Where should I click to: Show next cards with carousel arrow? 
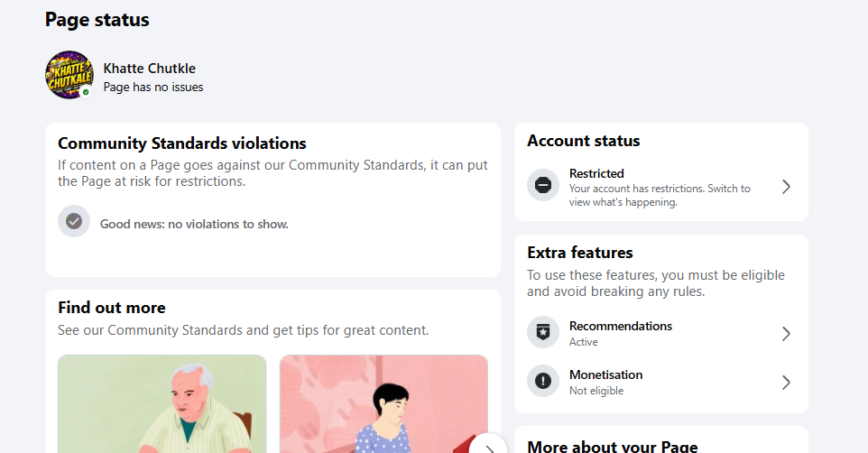(488, 447)
